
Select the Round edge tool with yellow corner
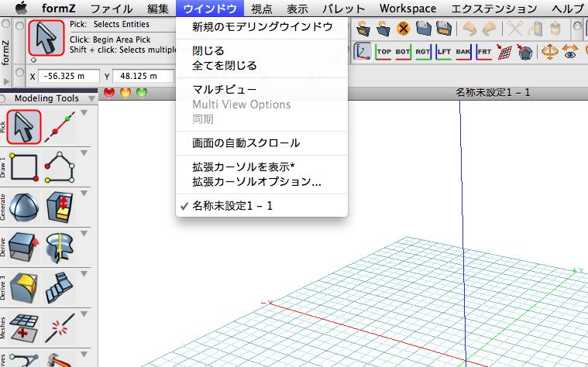(x=23, y=288)
